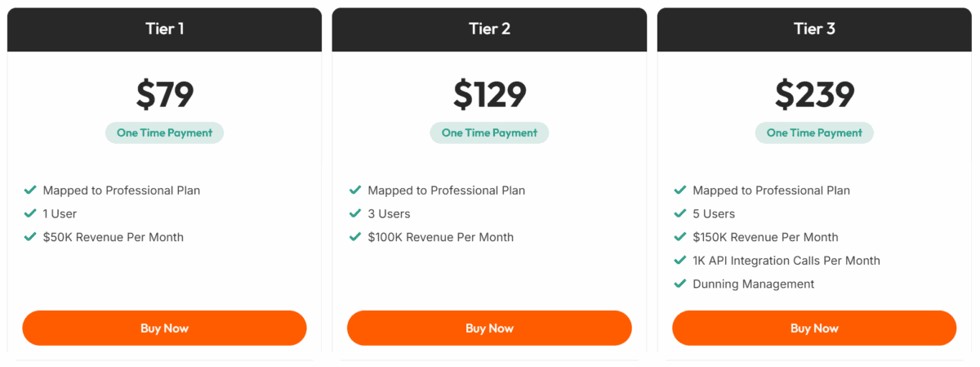Click checkmark beside '$150K Revenue Per Month'
980x367 pixels.
(x=680, y=237)
